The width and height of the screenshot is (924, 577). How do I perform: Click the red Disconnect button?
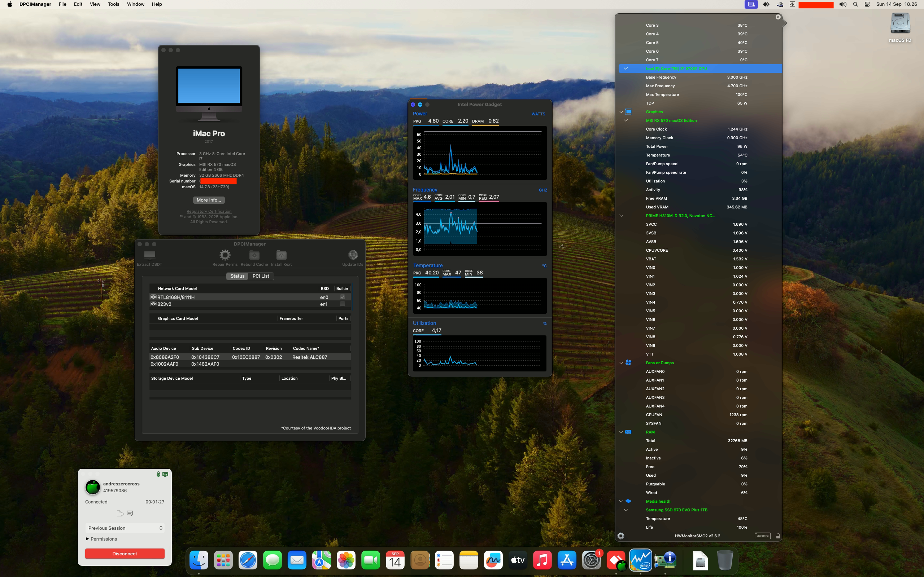[125, 553]
